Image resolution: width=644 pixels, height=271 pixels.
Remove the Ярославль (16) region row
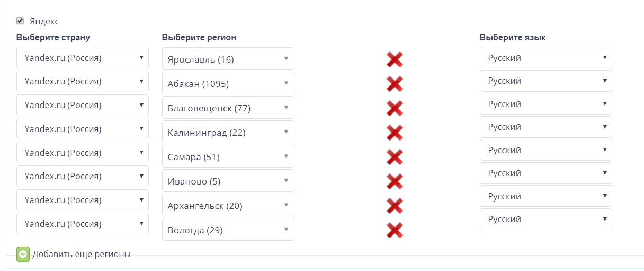(x=395, y=59)
